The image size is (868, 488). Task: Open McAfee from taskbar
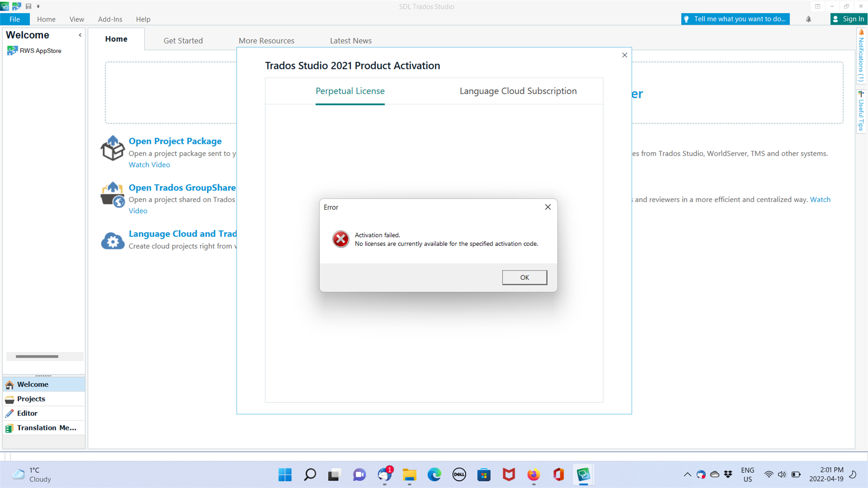[509, 475]
